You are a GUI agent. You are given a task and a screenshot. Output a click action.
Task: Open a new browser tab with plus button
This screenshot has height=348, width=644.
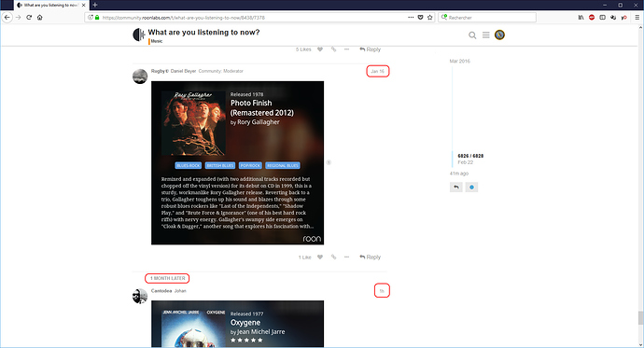(95, 5)
